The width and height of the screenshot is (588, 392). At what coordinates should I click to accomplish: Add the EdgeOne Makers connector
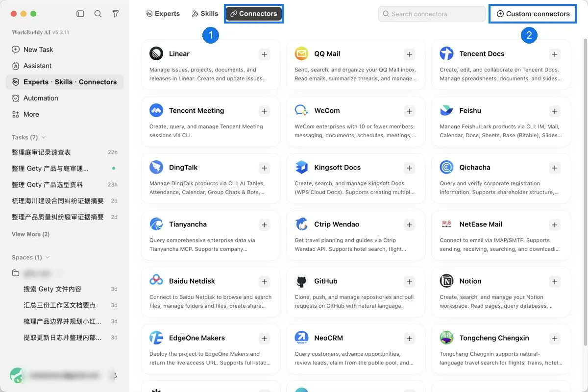(x=265, y=339)
